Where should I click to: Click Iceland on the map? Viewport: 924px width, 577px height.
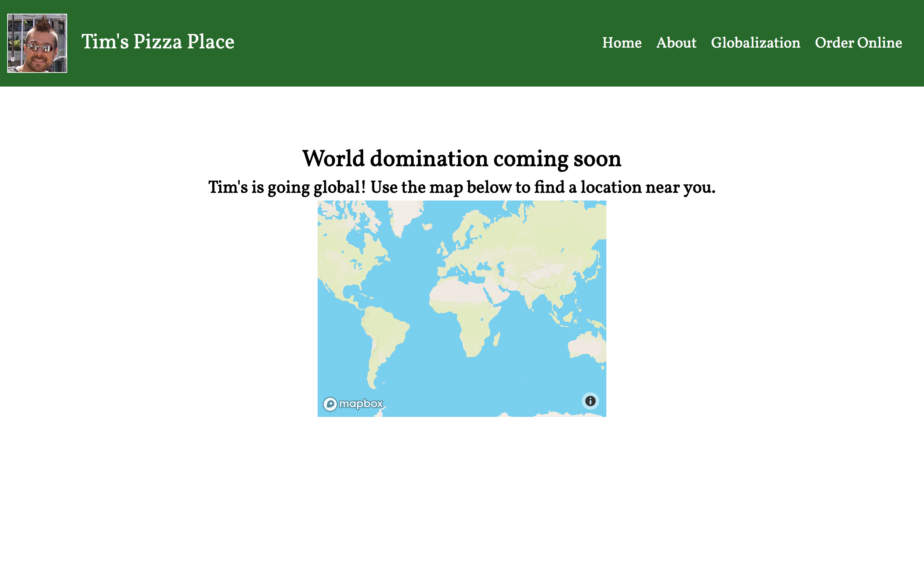427,227
